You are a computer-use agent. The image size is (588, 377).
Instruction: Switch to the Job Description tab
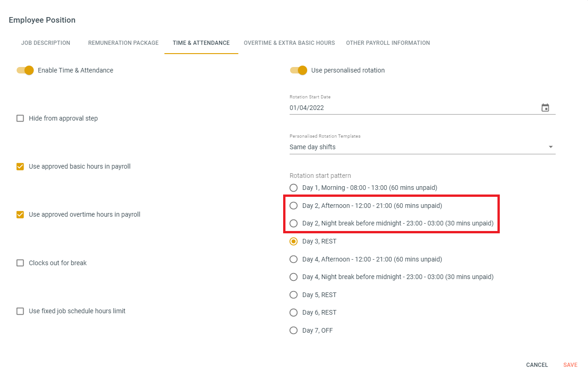(x=46, y=43)
